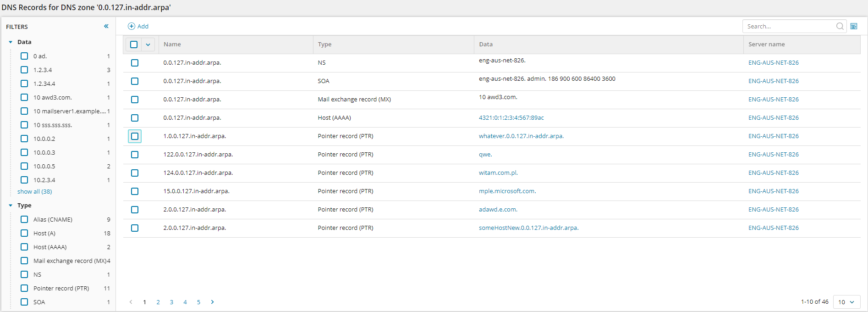Jump to page 5 of results
Screen dimensions: 868x312
coord(198,302)
